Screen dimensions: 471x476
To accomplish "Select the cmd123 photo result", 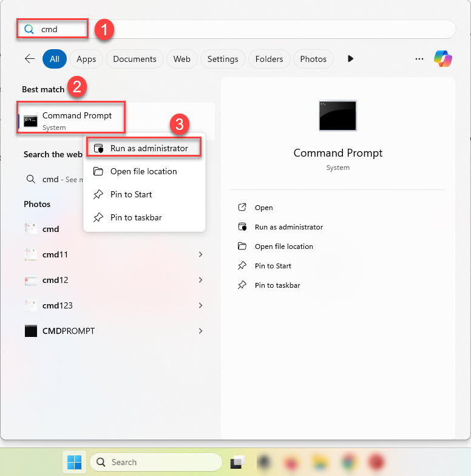I will tap(58, 305).
